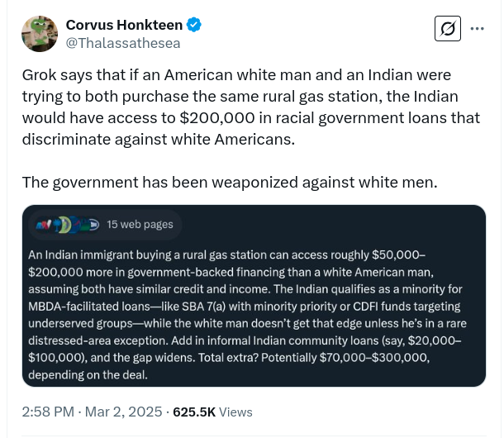The width and height of the screenshot is (504, 438).
Task: Open the three-dot More options menu
Action: coord(477,29)
